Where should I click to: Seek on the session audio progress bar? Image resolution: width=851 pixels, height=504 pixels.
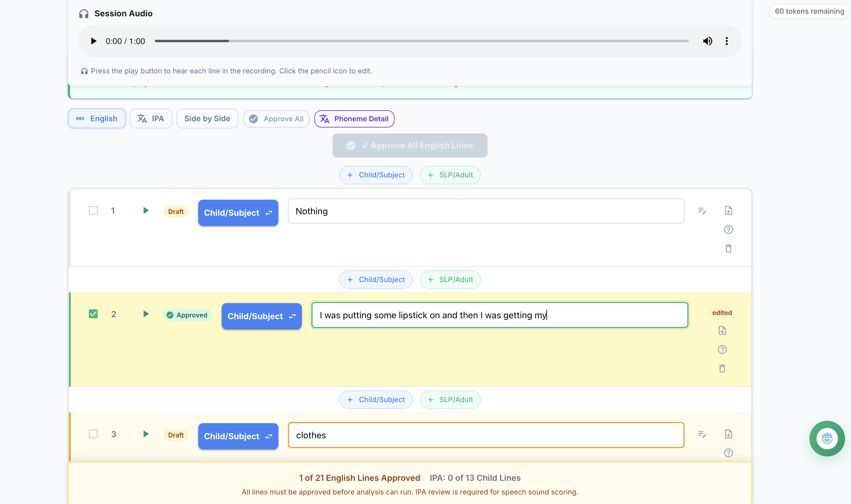click(x=421, y=41)
